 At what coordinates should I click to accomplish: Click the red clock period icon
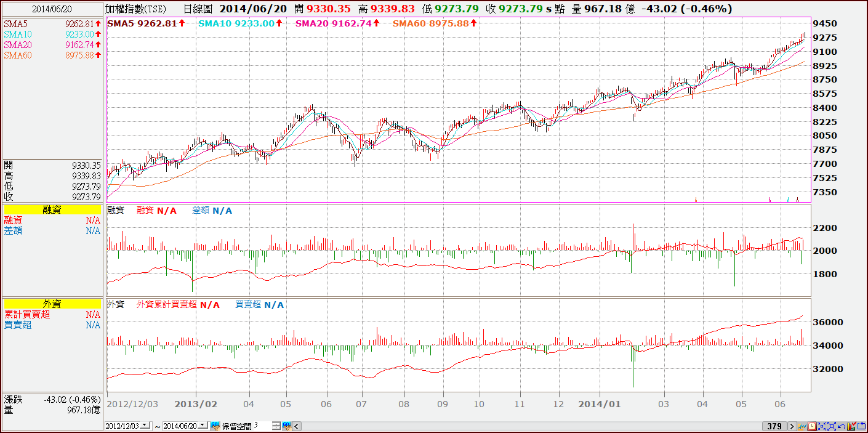pos(812,426)
